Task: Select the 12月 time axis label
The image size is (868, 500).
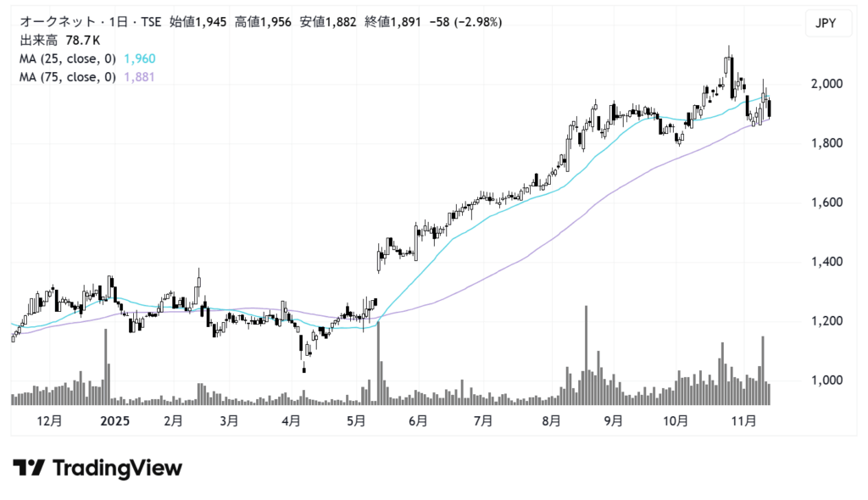Action: [50, 420]
